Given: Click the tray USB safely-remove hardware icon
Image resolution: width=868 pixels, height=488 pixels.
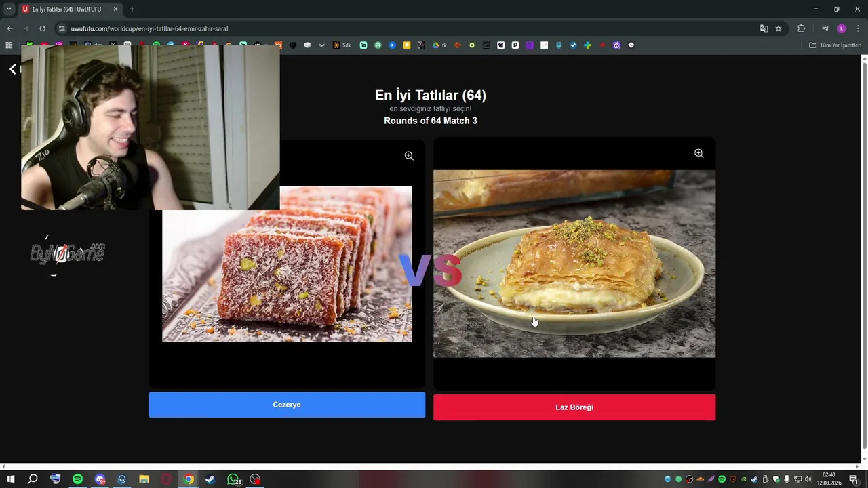Looking at the screenshot, I should [x=766, y=479].
